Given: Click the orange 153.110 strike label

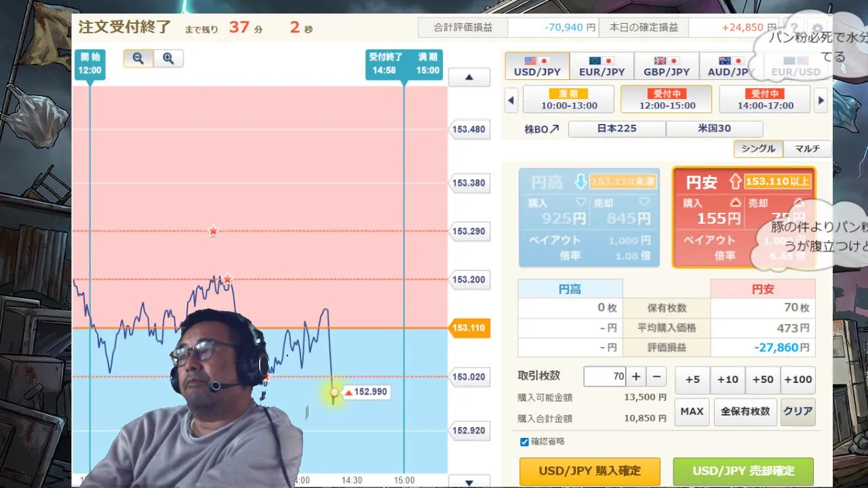Looking at the screenshot, I should coord(469,328).
